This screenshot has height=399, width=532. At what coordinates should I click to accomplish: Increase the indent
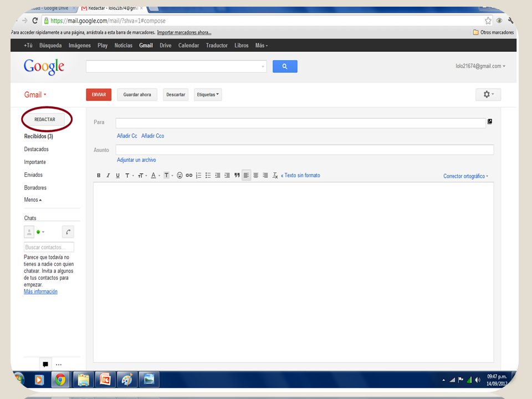click(x=227, y=176)
